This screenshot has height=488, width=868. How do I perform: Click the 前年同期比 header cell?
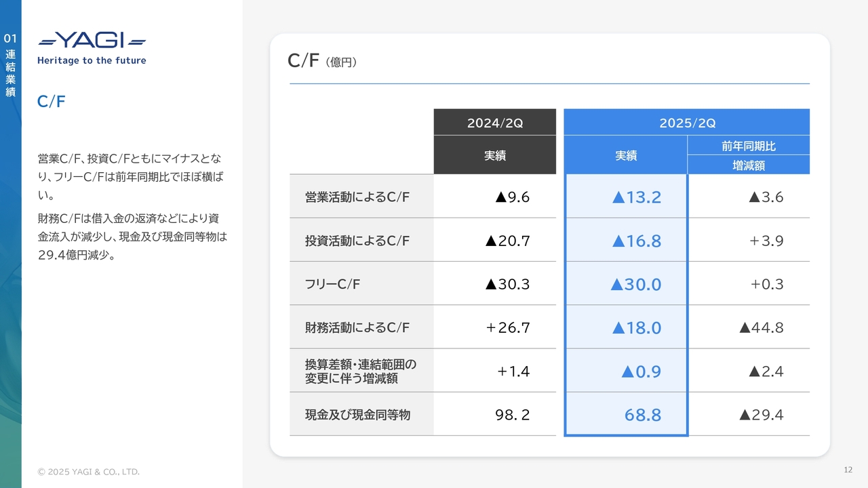click(749, 146)
